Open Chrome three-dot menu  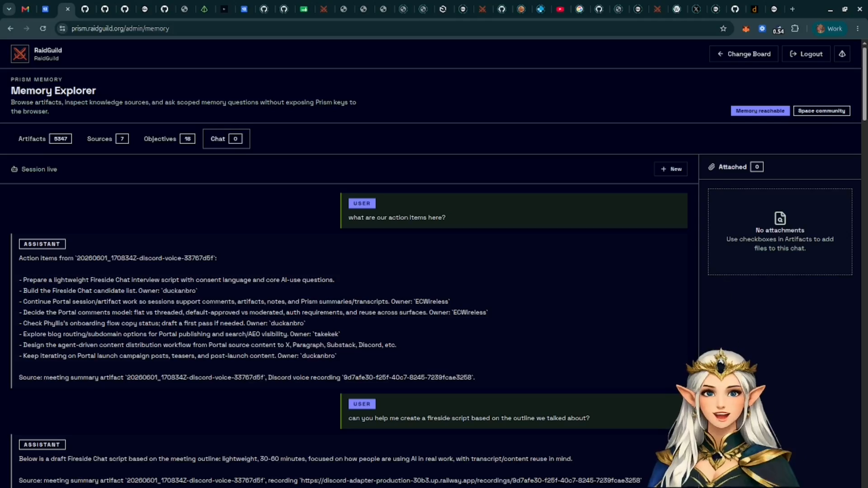point(858,28)
